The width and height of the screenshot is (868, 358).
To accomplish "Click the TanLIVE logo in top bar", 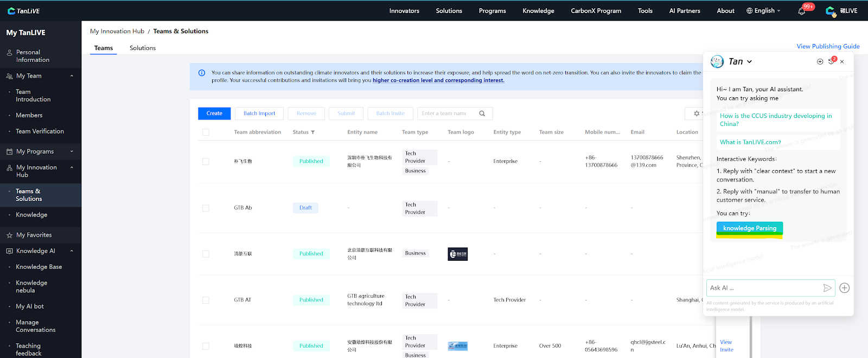I will 23,11.
